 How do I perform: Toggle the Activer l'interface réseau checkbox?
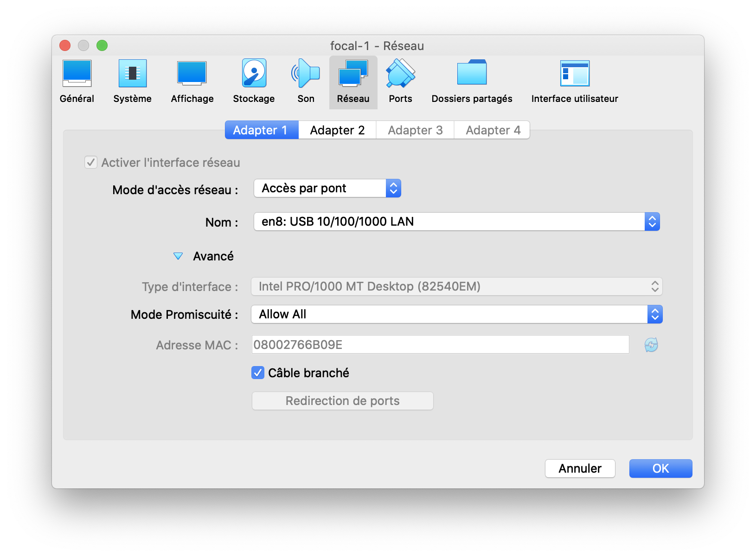point(91,163)
